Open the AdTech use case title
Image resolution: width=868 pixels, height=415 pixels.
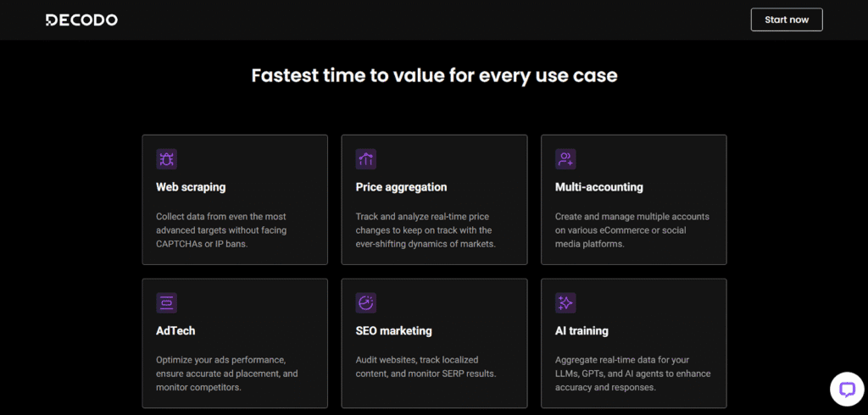point(175,331)
